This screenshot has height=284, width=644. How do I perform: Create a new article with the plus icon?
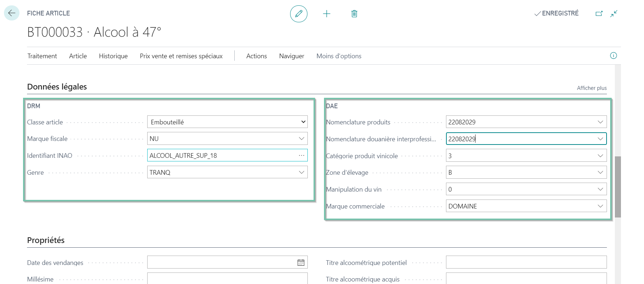[326, 14]
